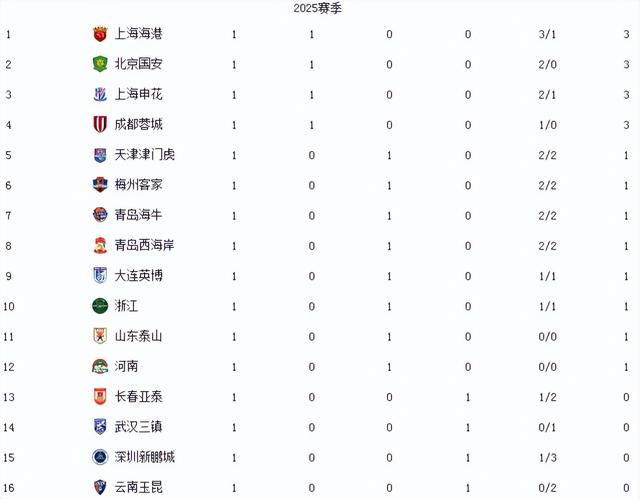Click the 3/1 goals score for 上海海港
640x499 pixels.
(547, 34)
